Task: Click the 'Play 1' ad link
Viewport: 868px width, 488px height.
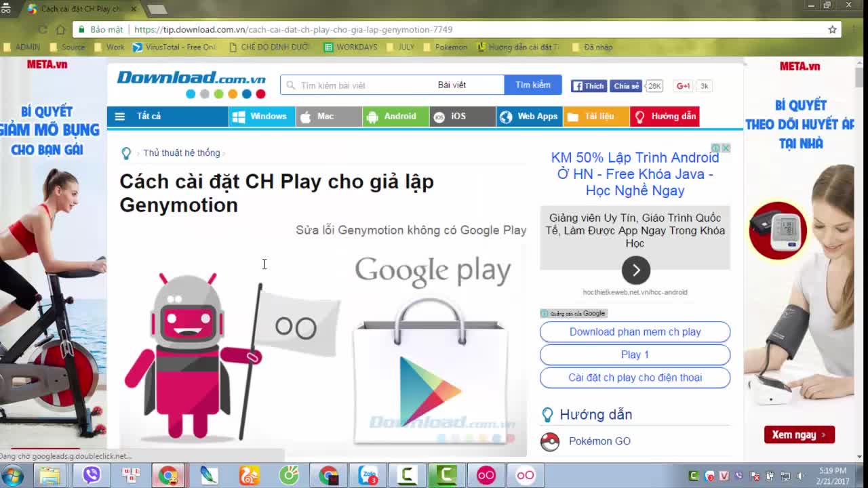Action: click(x=635, y=355)
